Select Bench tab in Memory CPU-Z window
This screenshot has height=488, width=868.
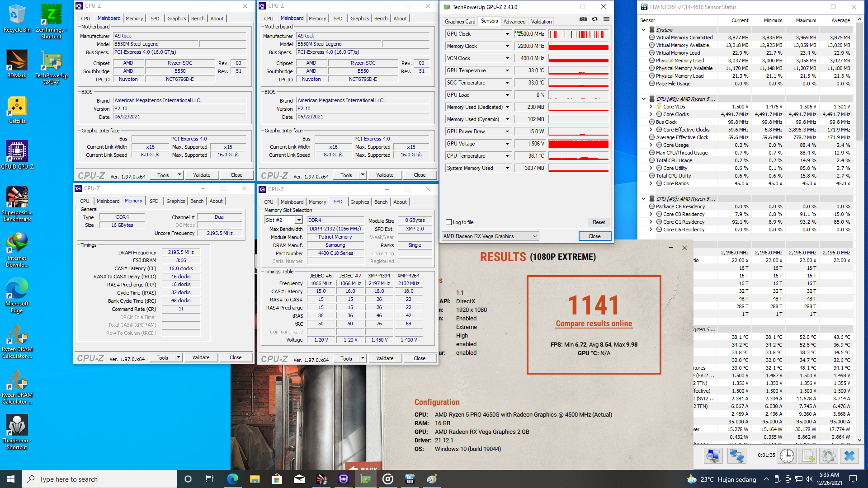point(197,201)
